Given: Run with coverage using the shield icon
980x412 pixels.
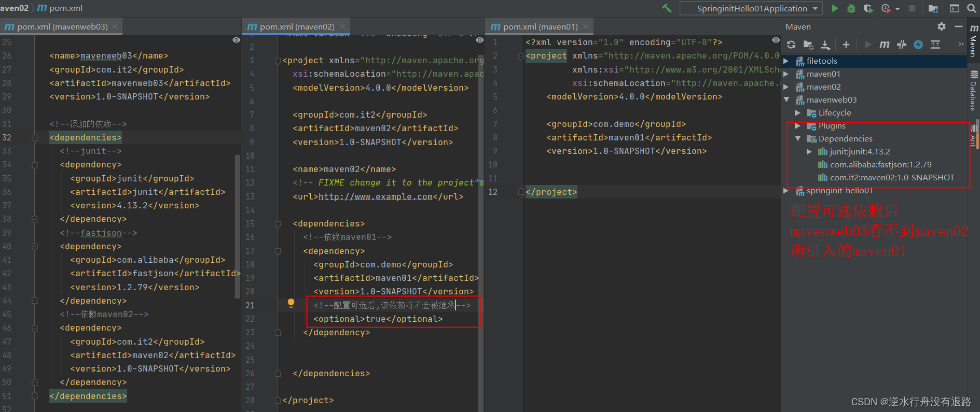Looking at the screenshot, I should coord(868,8).
